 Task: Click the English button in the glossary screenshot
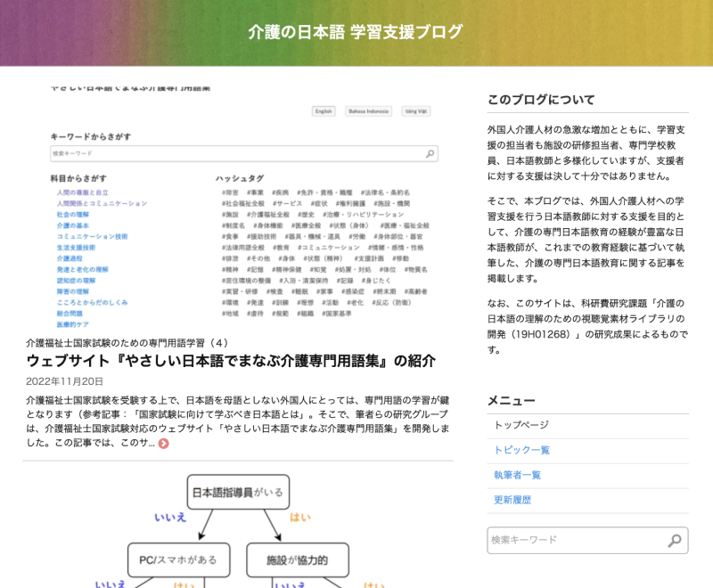tap(324, 111)
